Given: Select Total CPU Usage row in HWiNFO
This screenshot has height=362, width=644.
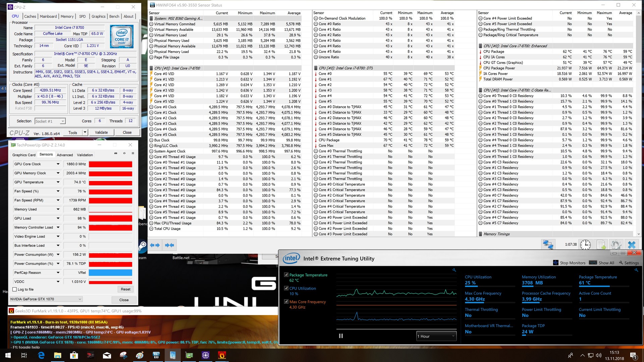Looking at the screenshot, I should (225, 229).
